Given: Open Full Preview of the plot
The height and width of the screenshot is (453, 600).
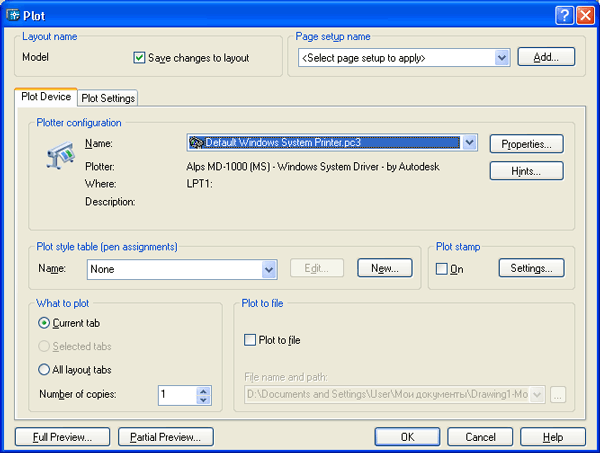Looking at the screenshot, I should tap(61, 436).
